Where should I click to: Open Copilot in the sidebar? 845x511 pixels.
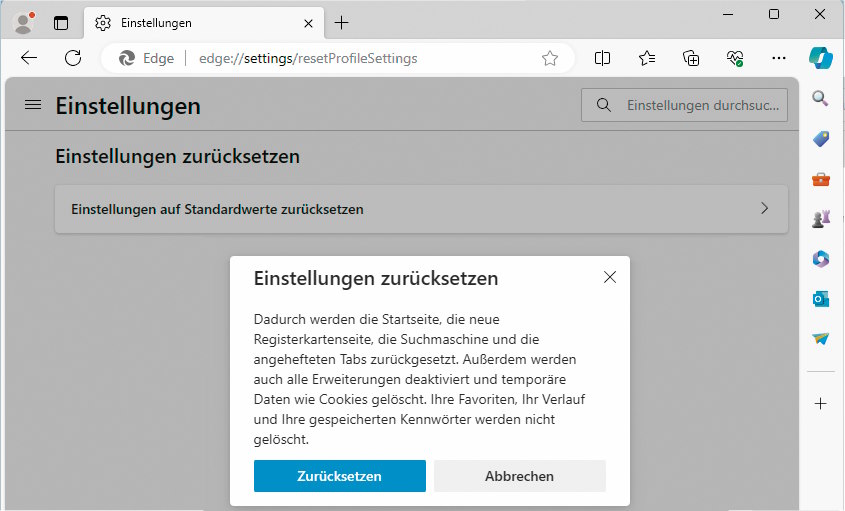(x=821, y=58)
